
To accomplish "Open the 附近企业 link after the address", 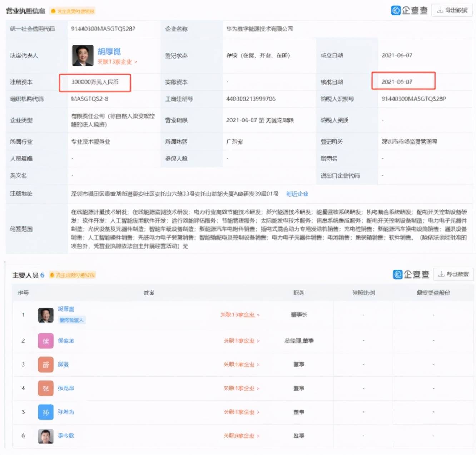I will [x=297, y=194].
